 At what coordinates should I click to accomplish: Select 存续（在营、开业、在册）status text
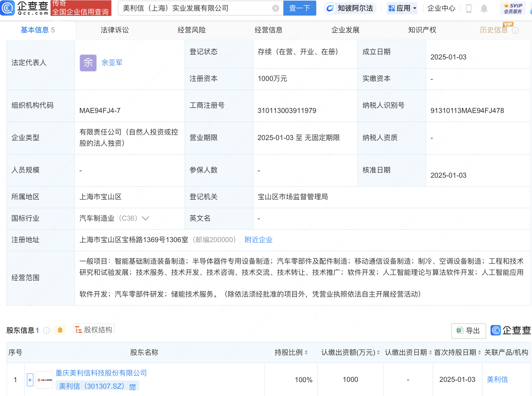point(298,52)
